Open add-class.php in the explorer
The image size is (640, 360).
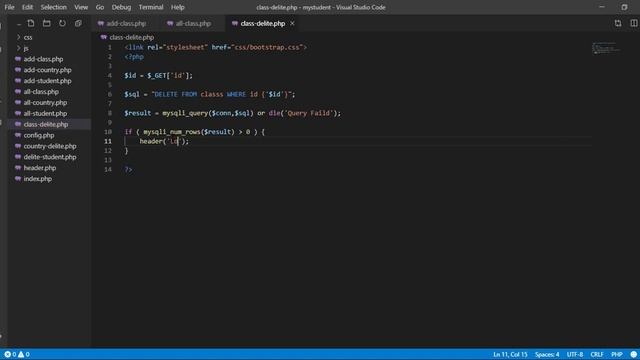pyautogui.click(x=43, y=59)
